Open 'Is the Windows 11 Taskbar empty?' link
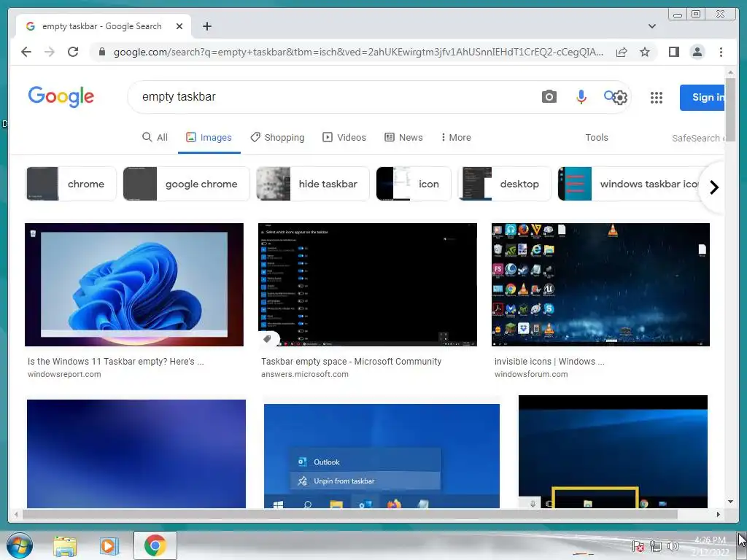 tap(115, 362)
